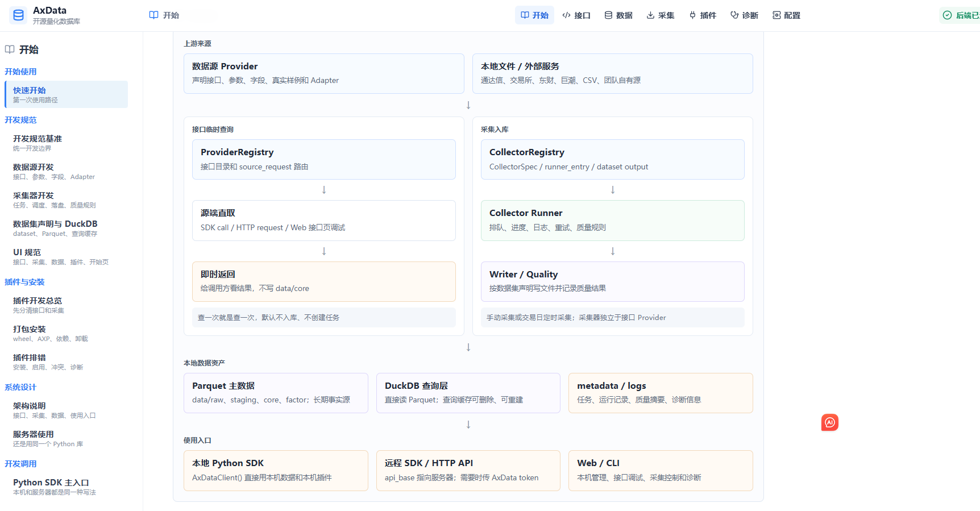This screenshot has height=511, width=980.
Task: Click the ProviderRegistry diagram card
Action: pyautogui.click(x=324, y=159)
